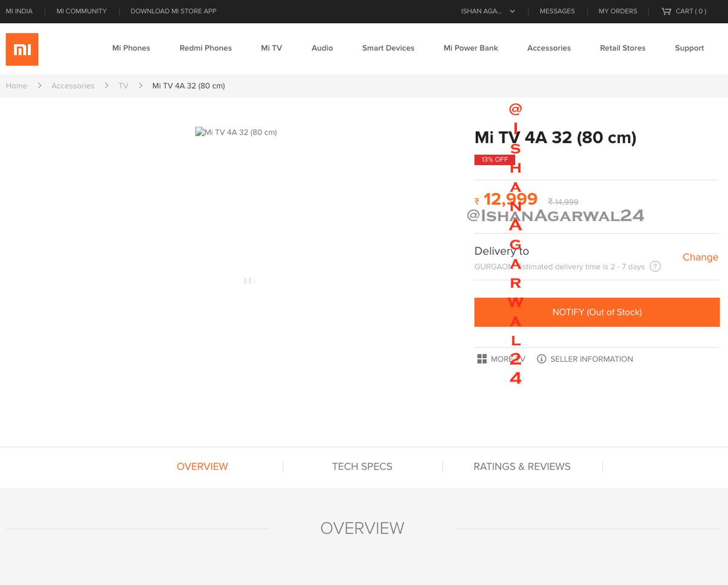
Task: Open Messages in the top bar
Action: [x=557, y=11]
